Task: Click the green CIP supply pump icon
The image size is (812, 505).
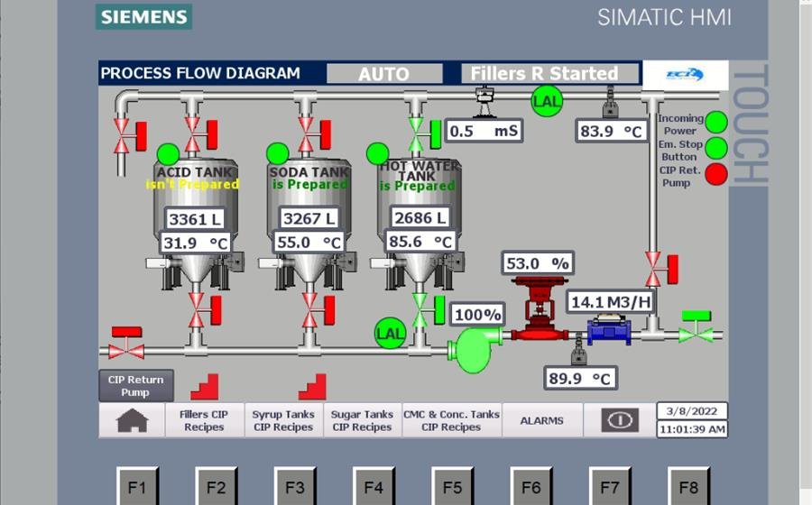Action: click(x=474, y=348)
